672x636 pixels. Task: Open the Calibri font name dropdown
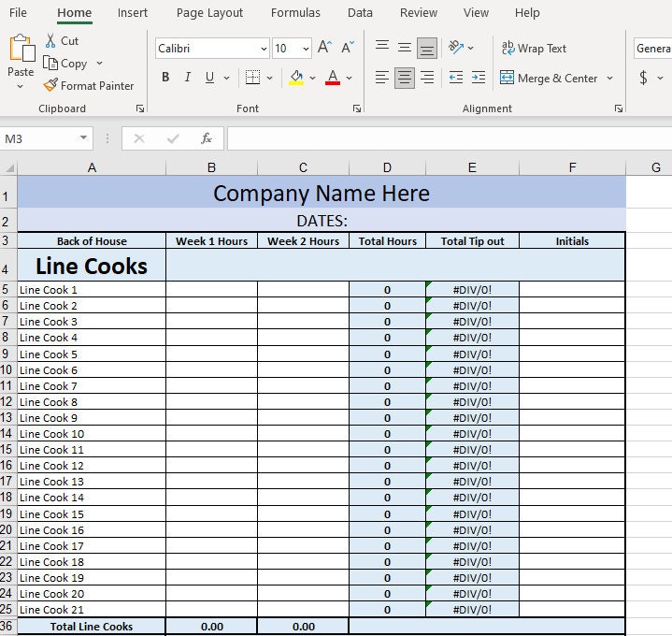point(264,49)
